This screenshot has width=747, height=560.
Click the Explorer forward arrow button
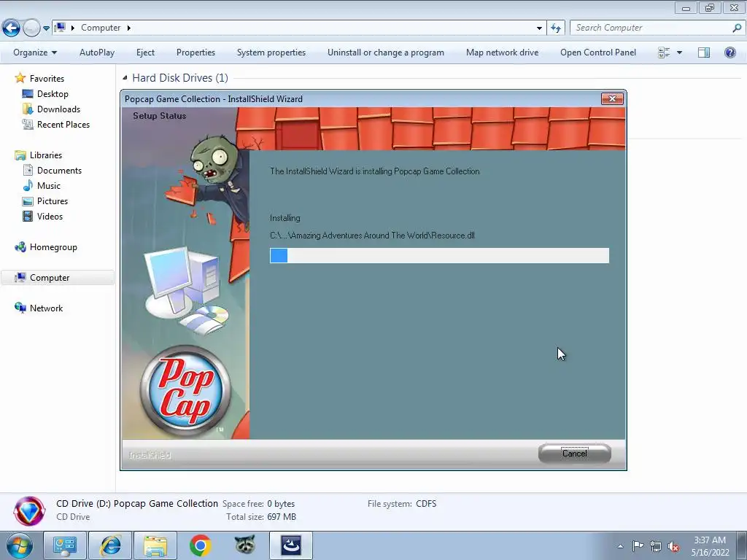click(31, 28)
